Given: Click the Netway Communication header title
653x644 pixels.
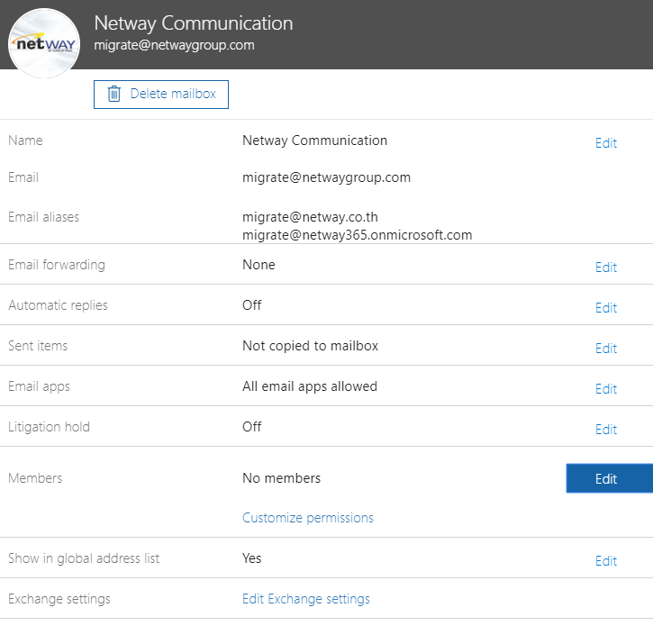Looking at the screenshot, I should (x=193, y=23).
